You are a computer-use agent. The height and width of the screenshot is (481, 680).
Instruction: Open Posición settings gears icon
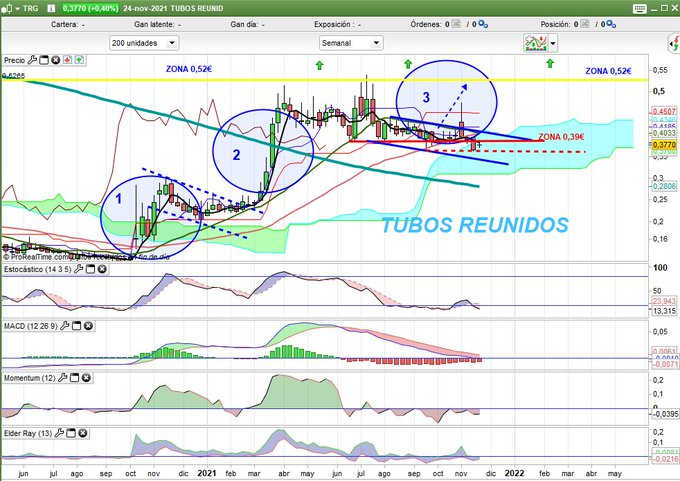(x=611, y=25)
